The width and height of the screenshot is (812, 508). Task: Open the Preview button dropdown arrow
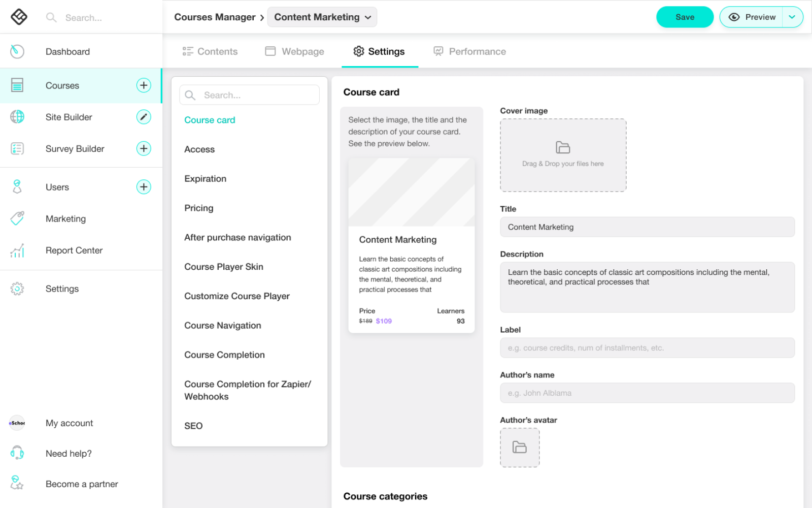[x=792, y=17]
